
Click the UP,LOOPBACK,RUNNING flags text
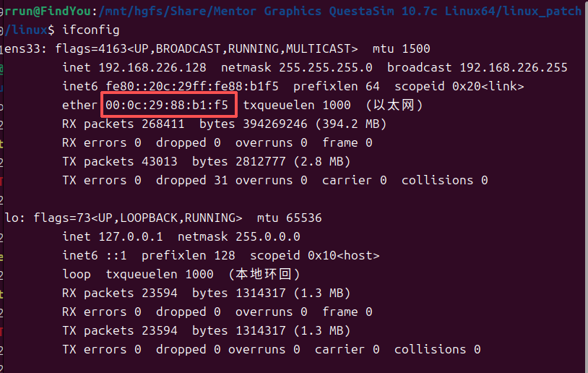pyautogui.click(x=177, y=218)
